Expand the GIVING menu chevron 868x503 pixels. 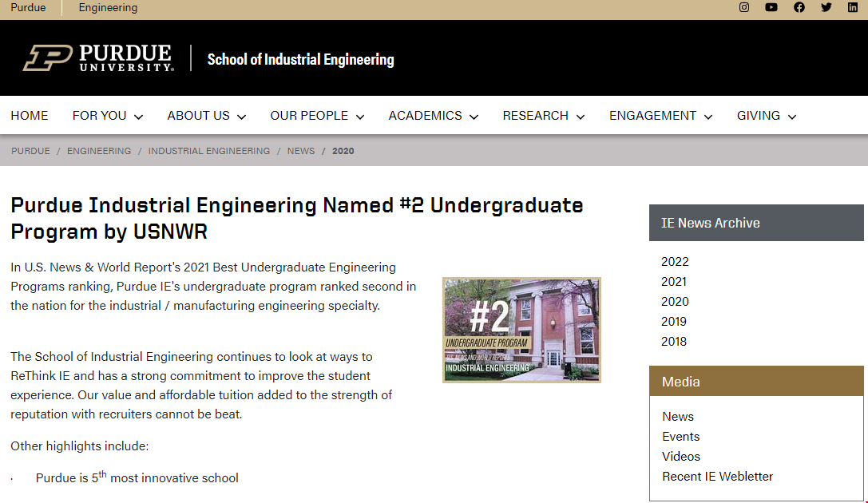coord(792,117)
